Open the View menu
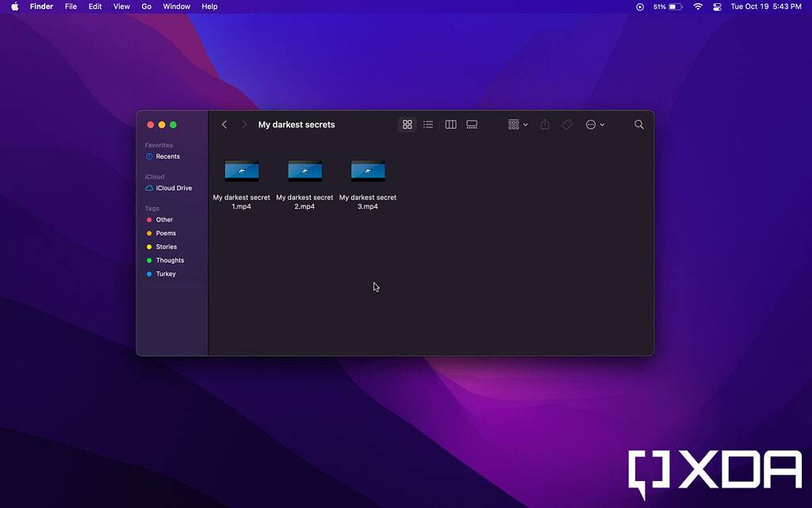 [x=121, y=6]
